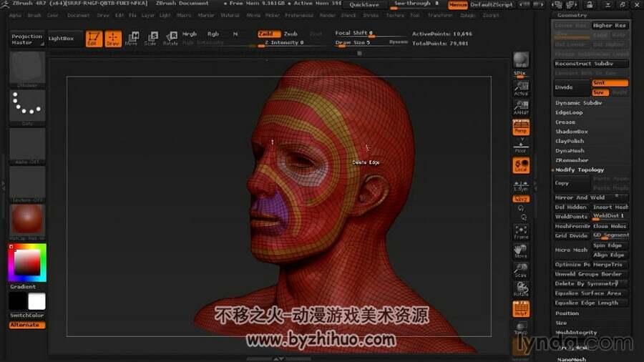
Task: Activate the Draw mode button
Action: (113, 39)
